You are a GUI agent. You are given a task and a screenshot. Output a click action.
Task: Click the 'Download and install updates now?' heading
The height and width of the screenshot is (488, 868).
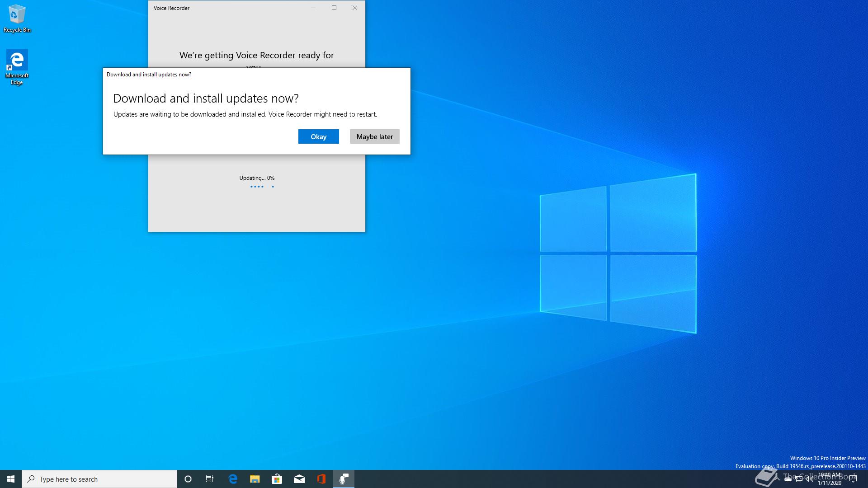click(x=206, y=99)
